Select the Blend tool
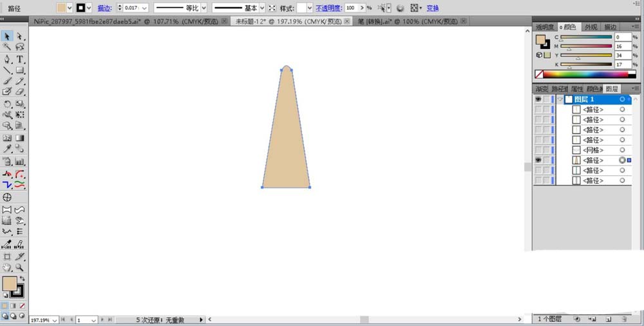This screenshot has width=644, height=326. coord(19,149)
